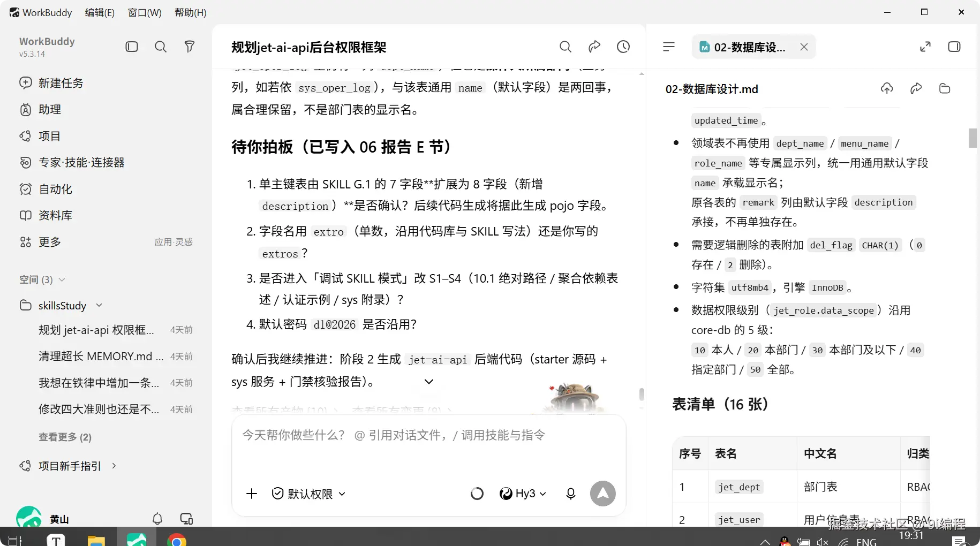Open the sidebar filter funnel icon
The image size is (980, 546).
[189, 47]
